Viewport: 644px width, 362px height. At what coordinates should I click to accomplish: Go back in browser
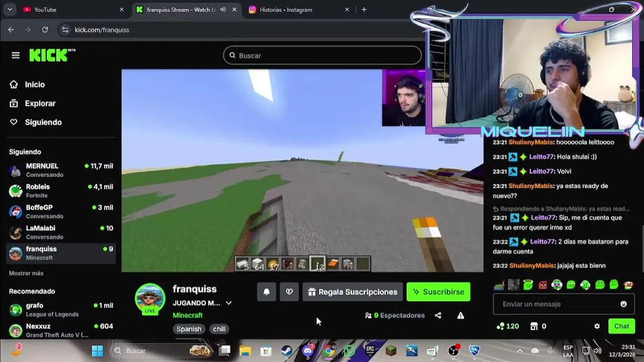[x=11, y=30]
